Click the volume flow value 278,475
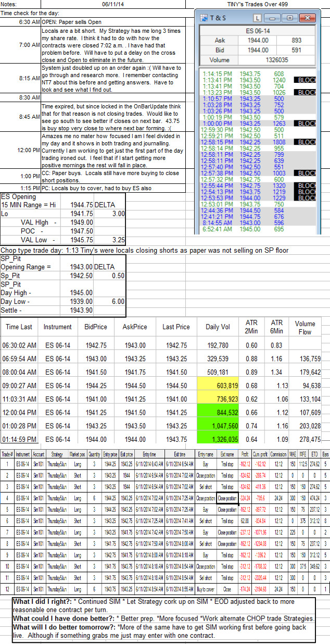 point(306,439)
